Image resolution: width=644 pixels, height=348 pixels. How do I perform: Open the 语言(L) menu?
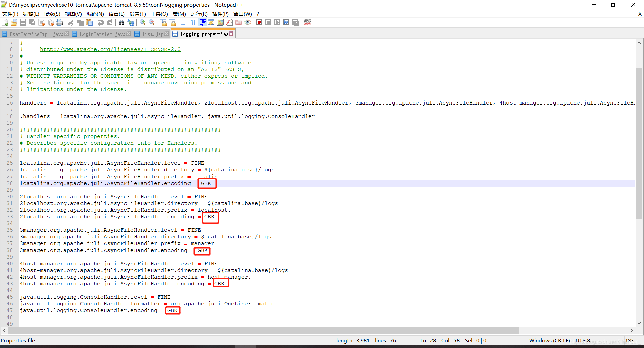pyautogui.click(x=117, y=14)
